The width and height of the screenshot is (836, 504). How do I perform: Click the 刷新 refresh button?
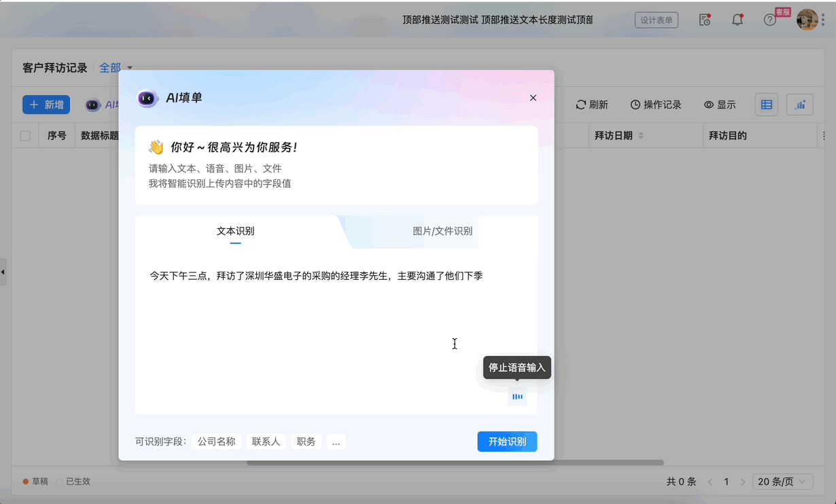[x=592, y=105]
